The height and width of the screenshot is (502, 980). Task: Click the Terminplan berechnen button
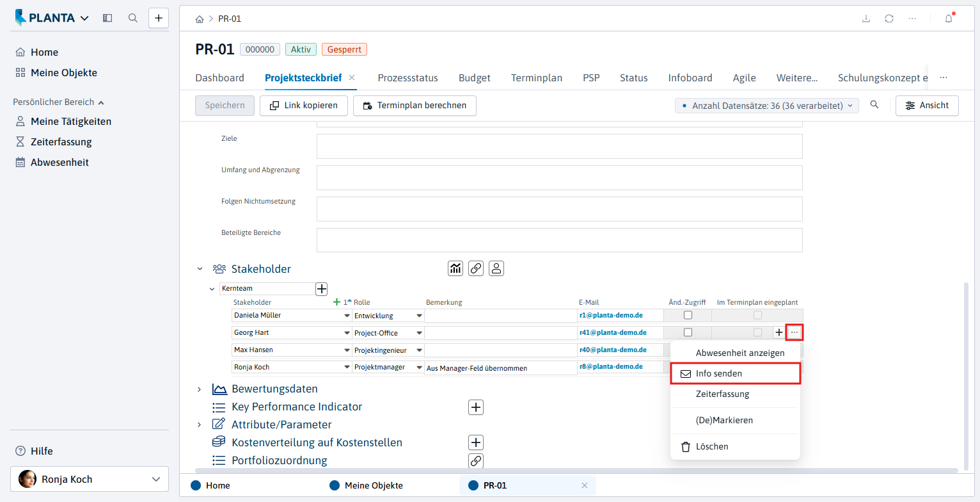pyautogui.click(x=415, y=106)
